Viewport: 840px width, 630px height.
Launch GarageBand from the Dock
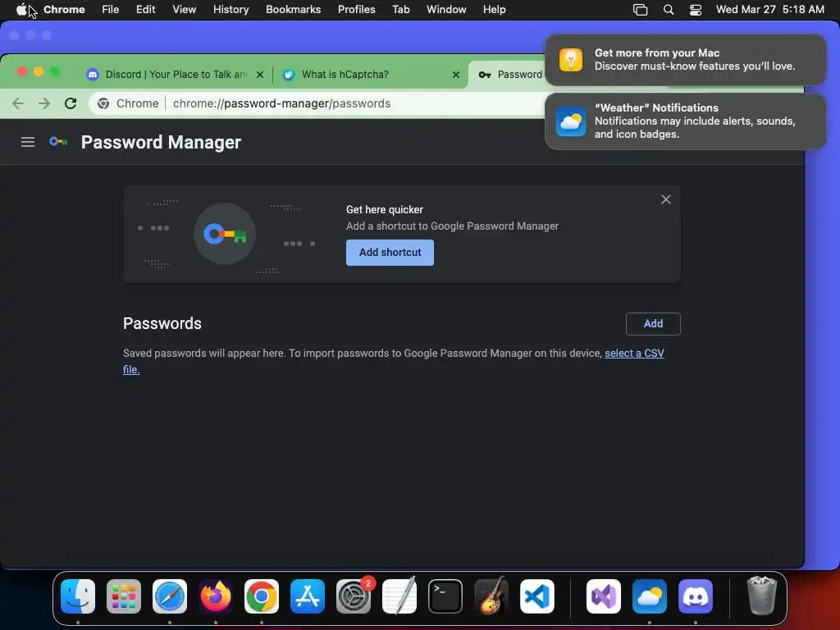(x=491, y=596)
